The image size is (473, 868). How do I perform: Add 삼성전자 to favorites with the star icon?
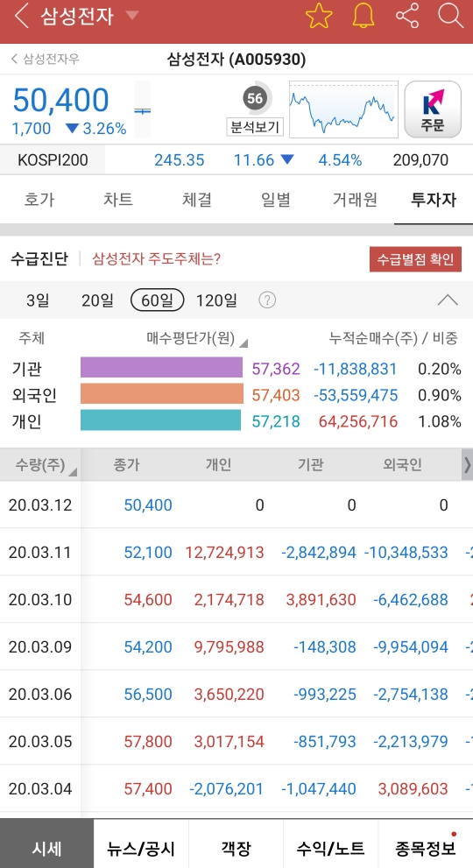[319, 16]
